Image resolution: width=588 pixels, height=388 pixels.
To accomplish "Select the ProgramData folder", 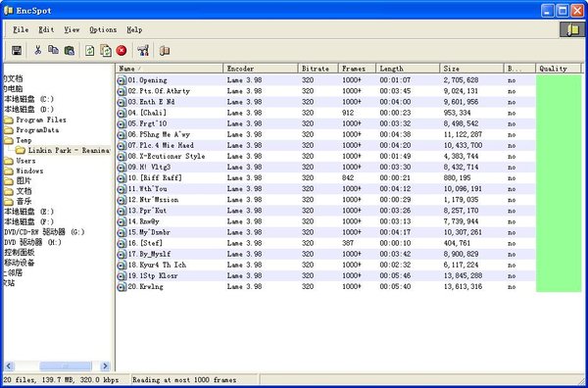I will (37, 130).
